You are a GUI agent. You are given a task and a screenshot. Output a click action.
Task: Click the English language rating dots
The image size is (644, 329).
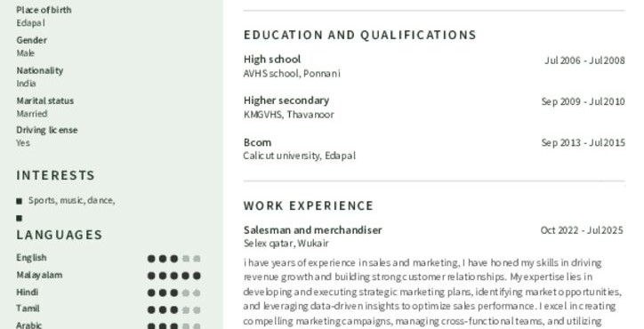174,259
